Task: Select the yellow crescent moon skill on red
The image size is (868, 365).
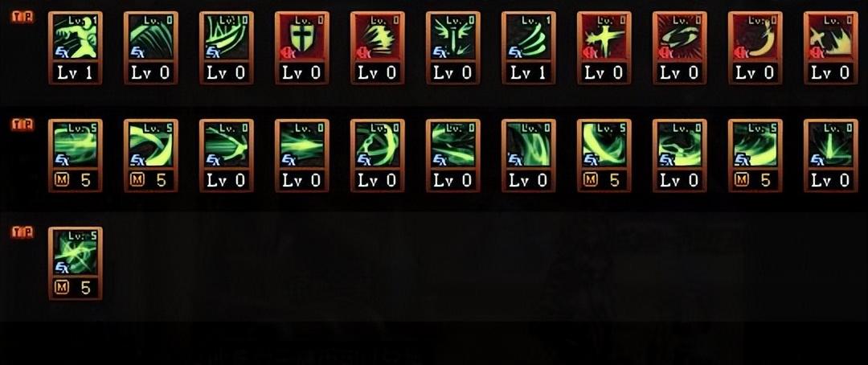Action: (755, 48)
